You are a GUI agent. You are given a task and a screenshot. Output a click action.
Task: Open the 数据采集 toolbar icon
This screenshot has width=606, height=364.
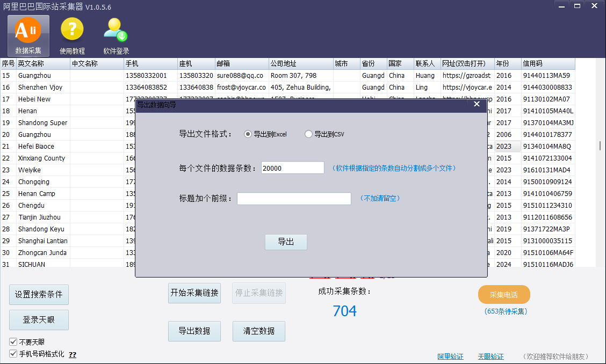click(28, 36)
